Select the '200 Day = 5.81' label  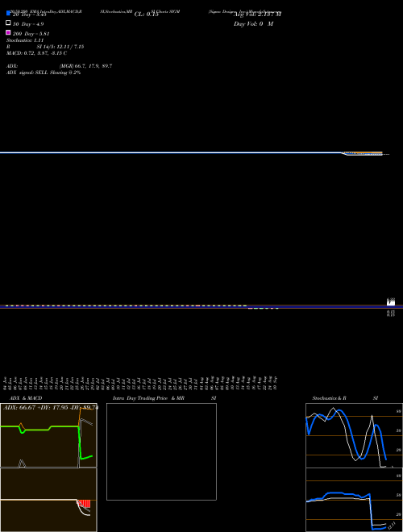(x=31, y=34)
